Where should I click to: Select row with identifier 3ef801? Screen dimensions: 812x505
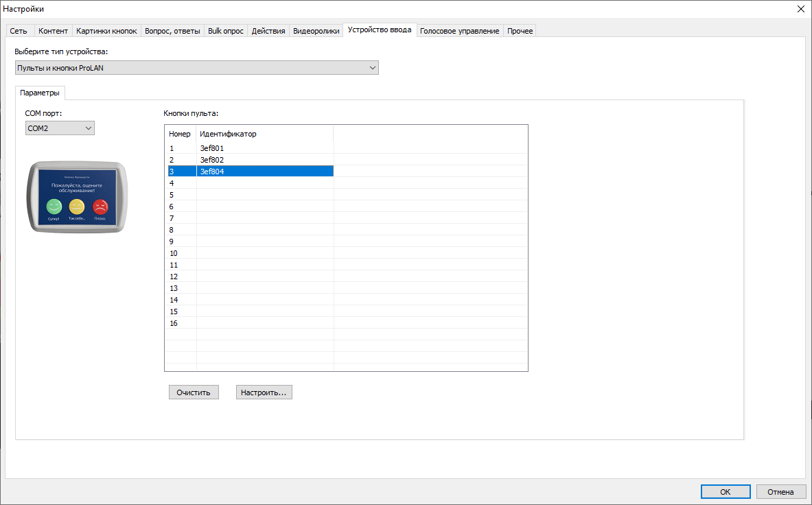[211, 148]
